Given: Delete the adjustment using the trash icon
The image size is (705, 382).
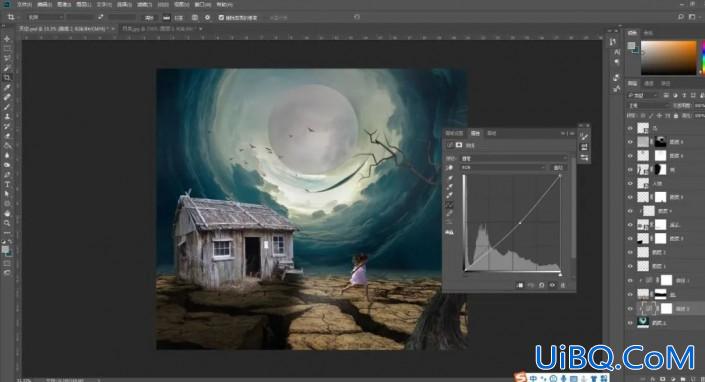Looking at the screenshot, I should click(x=563, y=285).
